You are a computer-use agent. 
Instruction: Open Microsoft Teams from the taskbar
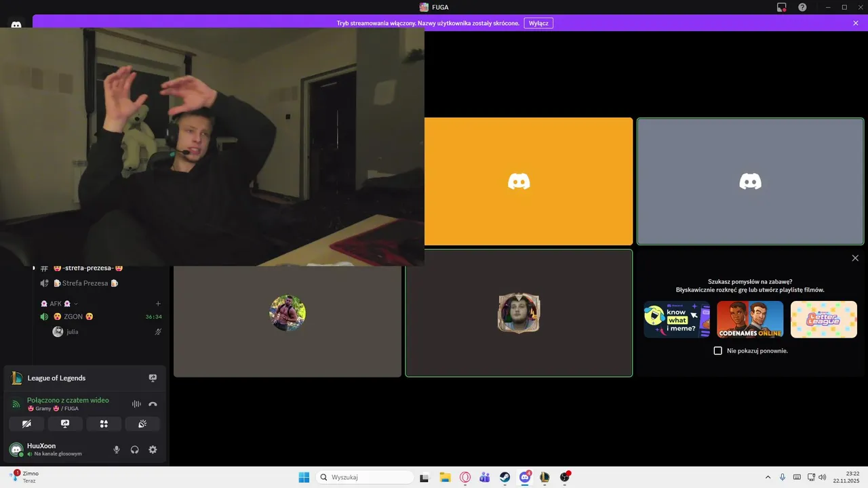point(485,477)
